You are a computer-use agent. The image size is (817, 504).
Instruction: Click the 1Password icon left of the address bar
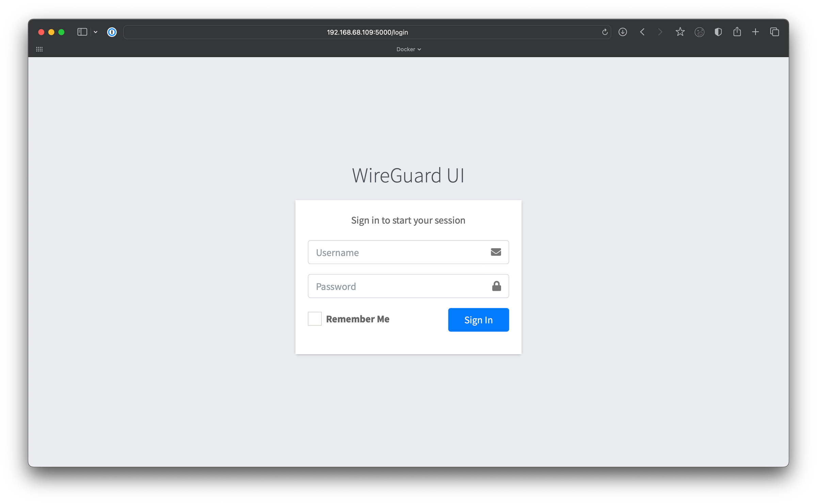[x=111, y=32]
